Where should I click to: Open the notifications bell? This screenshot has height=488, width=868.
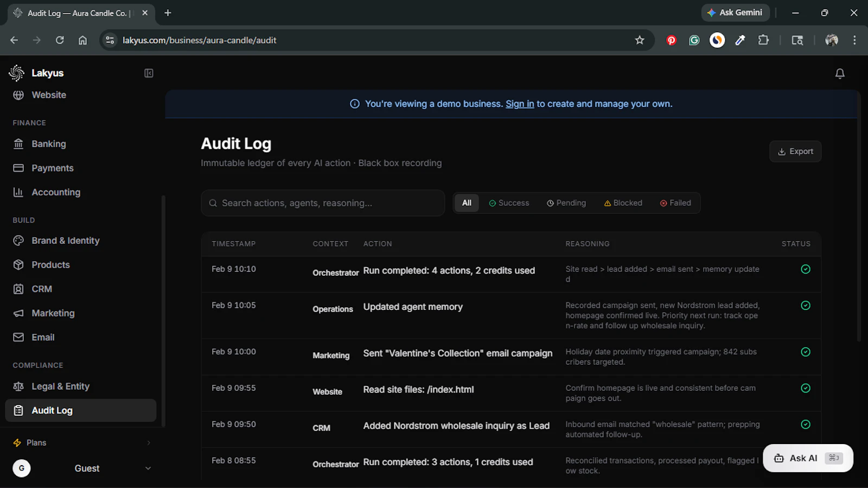(840, 73)
